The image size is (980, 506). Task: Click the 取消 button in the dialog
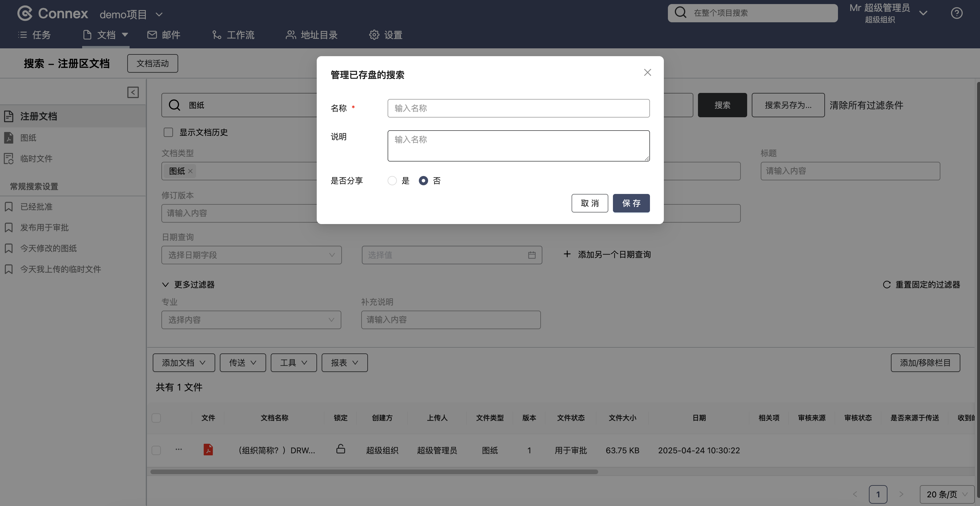[589, 203]
